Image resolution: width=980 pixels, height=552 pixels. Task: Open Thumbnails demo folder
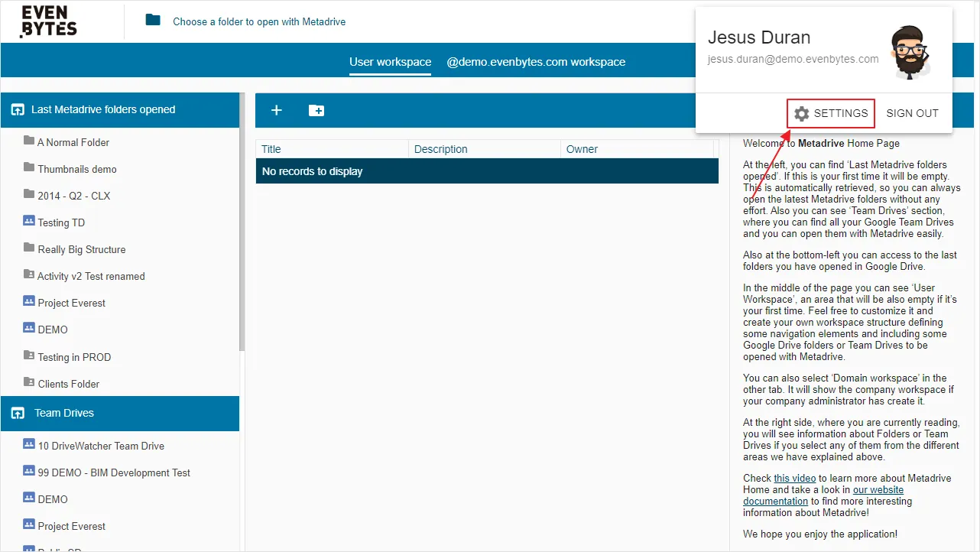click(77, 169)
